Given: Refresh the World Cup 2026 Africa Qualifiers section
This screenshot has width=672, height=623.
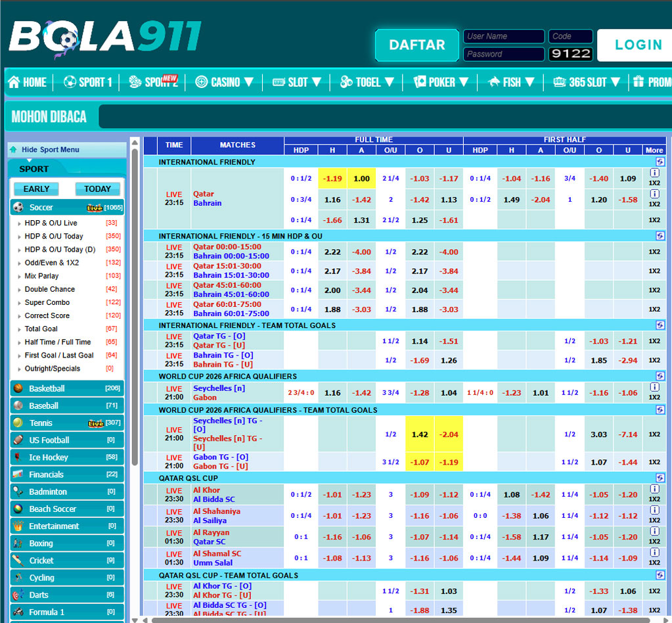Looking at the screenshot, I should [660, 376].
